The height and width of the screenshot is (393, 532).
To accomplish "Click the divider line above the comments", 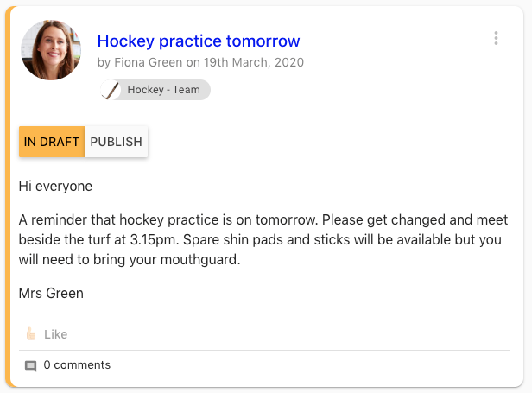I will point(269,350).
